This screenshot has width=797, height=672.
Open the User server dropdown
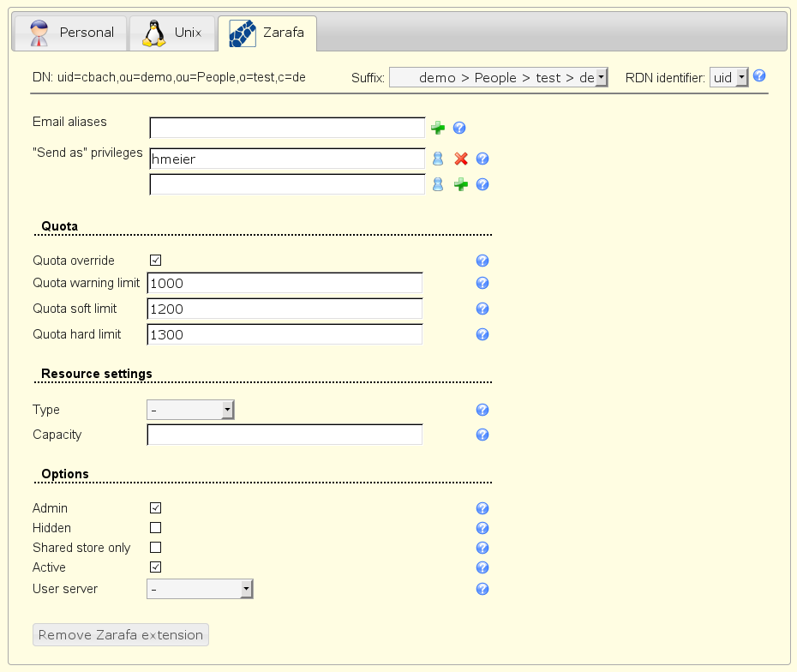[x=200, y=589]
